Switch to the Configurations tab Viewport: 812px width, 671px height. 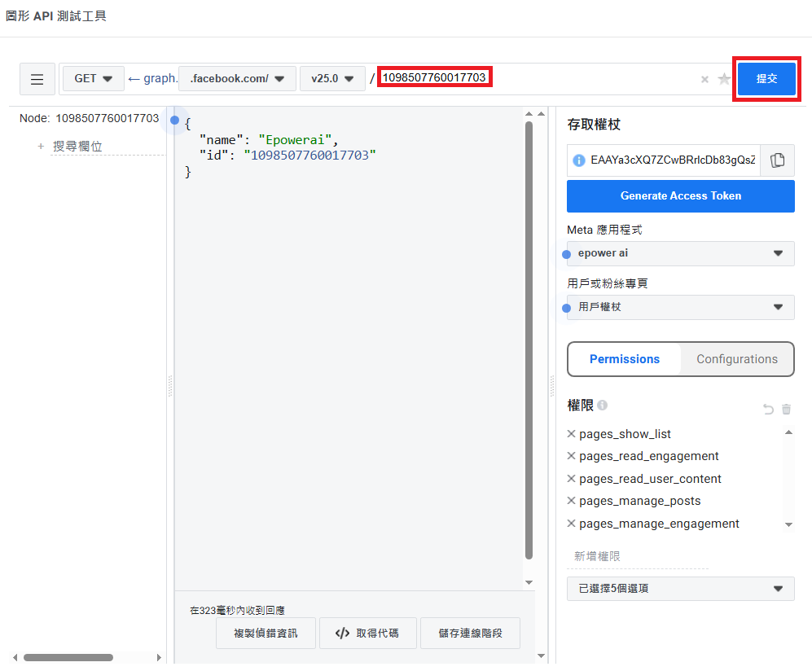click(x=737, y=359)
